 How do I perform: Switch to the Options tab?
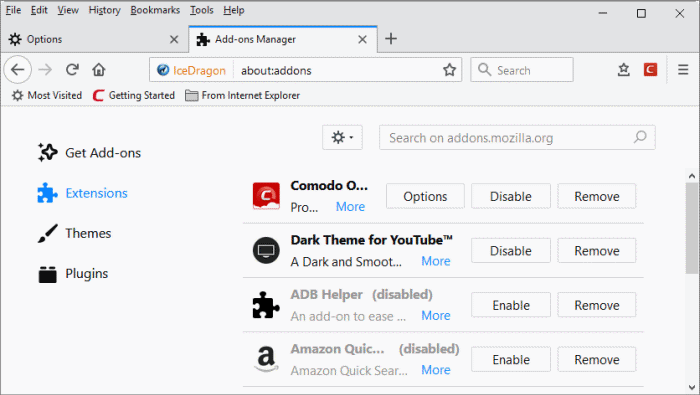tap(94, 39)
